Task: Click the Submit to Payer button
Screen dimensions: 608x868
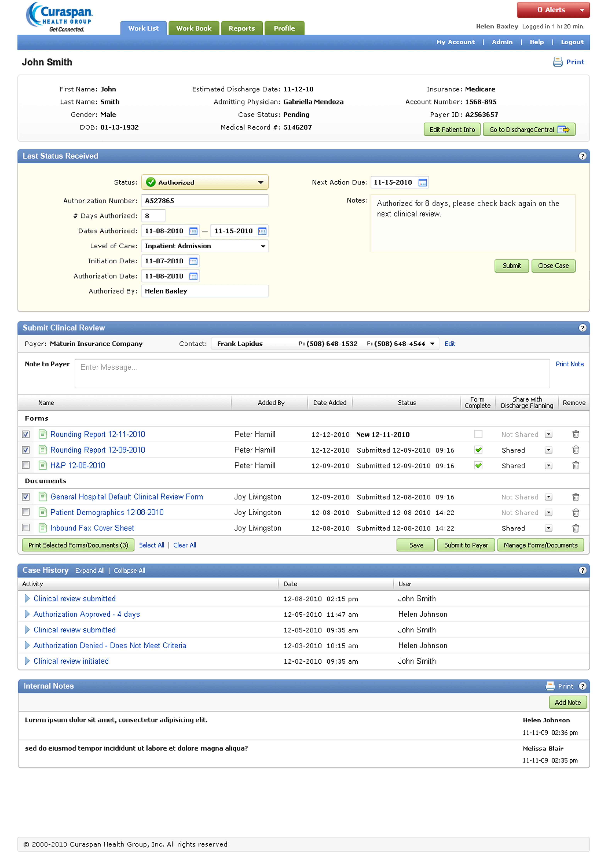Action: (x=466, y=545)
